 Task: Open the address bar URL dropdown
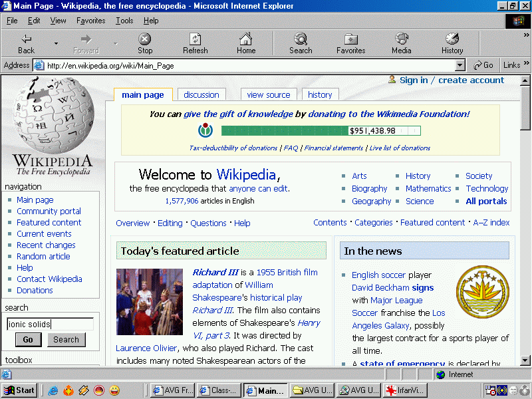[460, 65]
